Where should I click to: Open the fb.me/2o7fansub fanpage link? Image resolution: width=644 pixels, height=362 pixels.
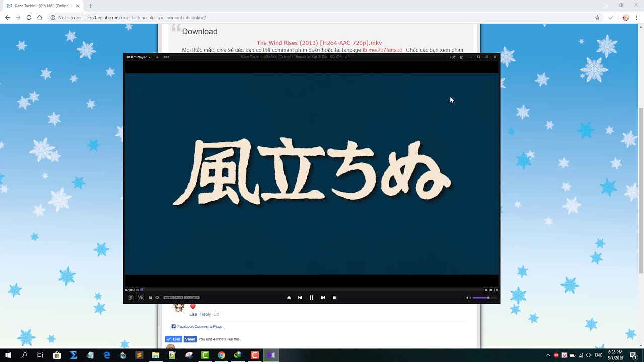tap(382, 50)
